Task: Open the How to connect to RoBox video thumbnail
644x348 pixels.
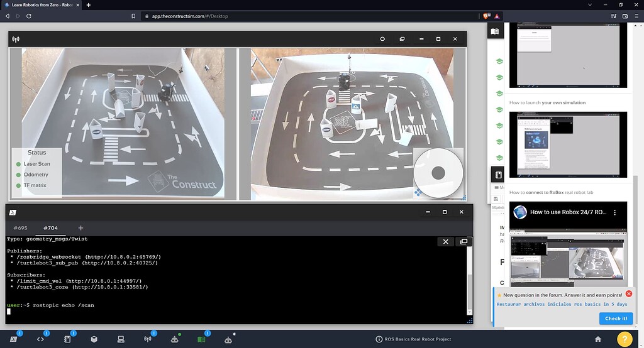Action: click(x=568, y=244)
